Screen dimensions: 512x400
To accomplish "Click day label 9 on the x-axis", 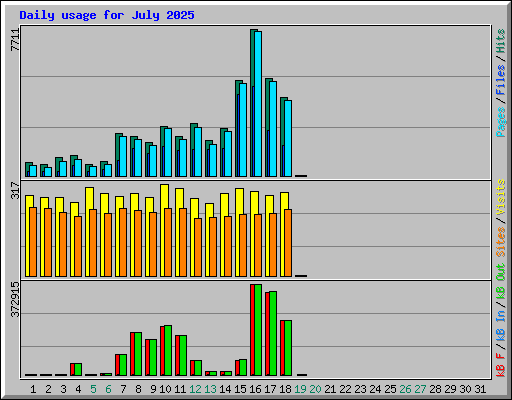I will click(x=153, y=389).
